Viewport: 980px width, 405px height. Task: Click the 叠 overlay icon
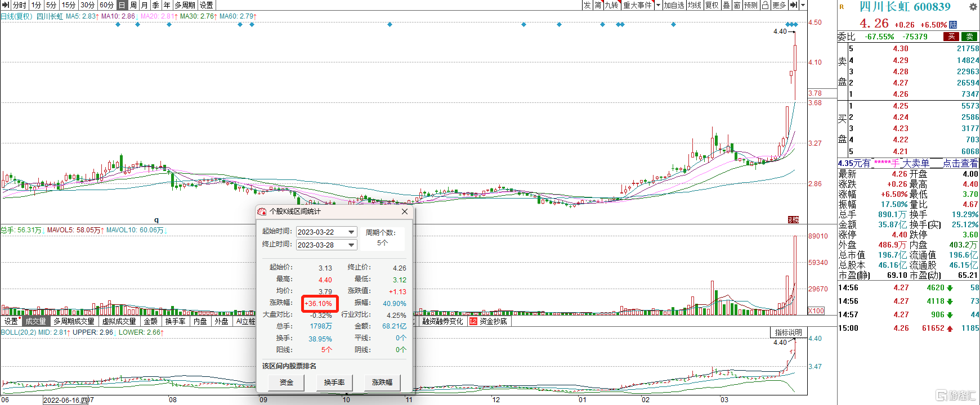pos(726,5)
